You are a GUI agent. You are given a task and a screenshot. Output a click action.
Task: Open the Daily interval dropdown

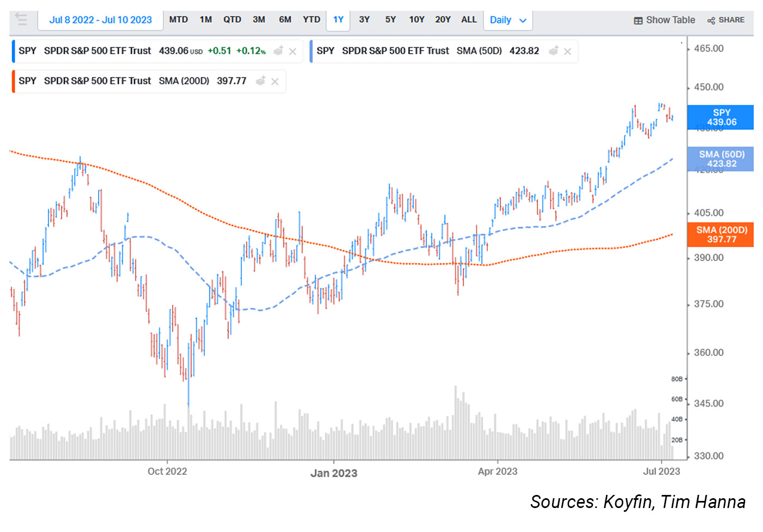pos(507,20)
